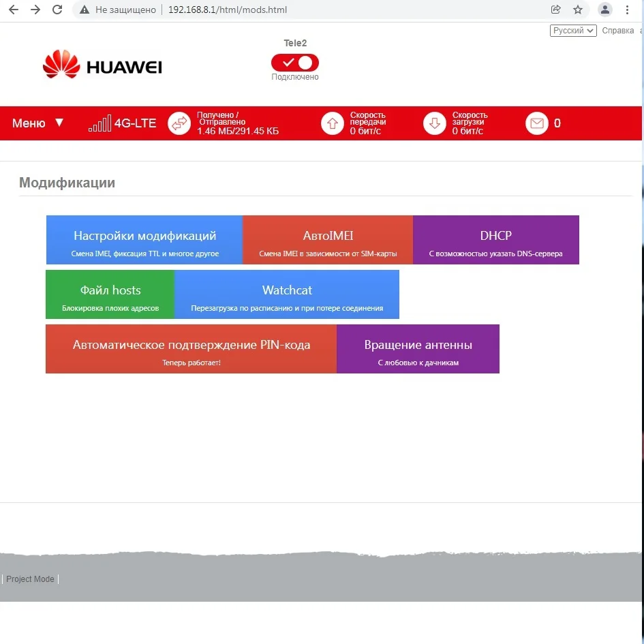
Task: Click traffic value 1.46 МБ/291.45 КБ
Action: pos(238,131)
